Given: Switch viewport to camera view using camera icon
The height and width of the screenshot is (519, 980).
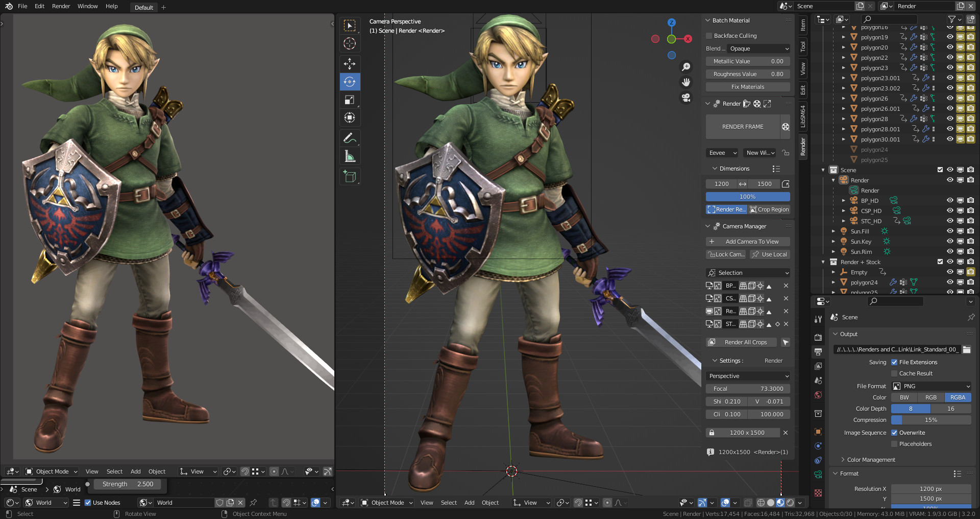Looking at the screenshot, I should tap(687, 98).
